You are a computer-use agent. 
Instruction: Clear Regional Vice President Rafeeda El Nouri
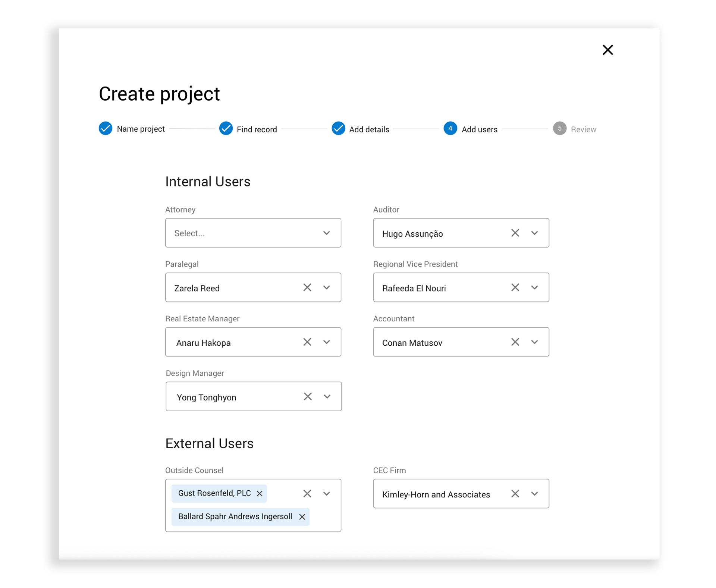click(x=515, y=287)
